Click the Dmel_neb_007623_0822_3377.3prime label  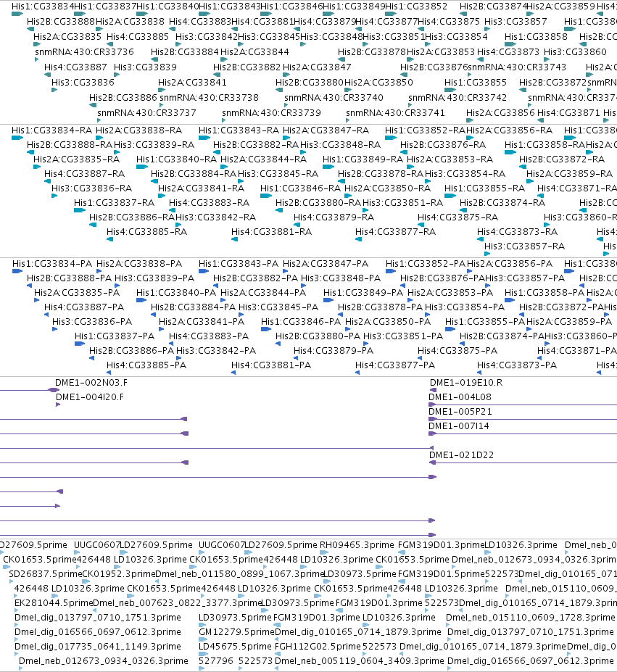coord(177,603)
